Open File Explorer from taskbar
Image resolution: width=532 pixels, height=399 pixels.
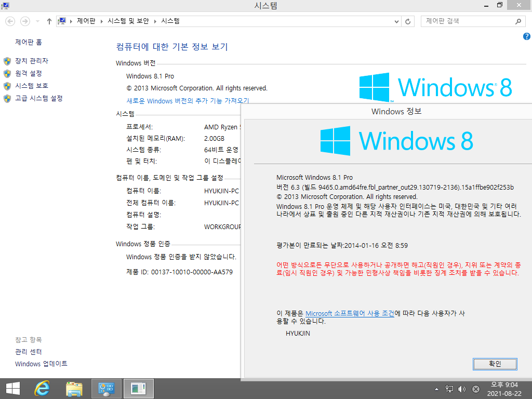[x=74, y=389]
